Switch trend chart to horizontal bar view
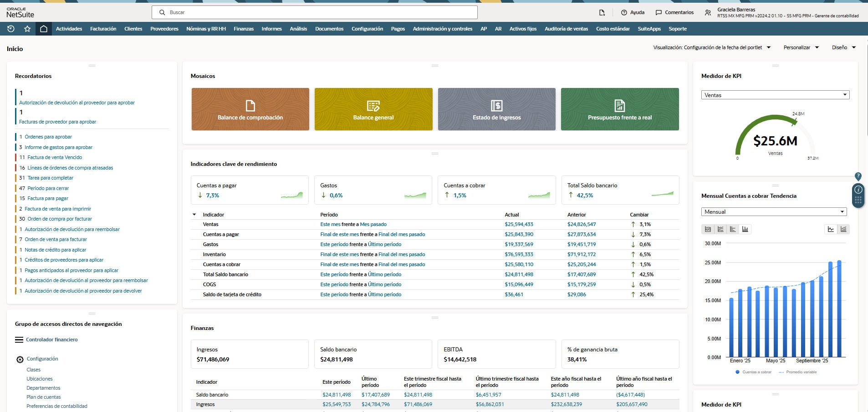Screen dimensions: 868x412 point(732,229)
